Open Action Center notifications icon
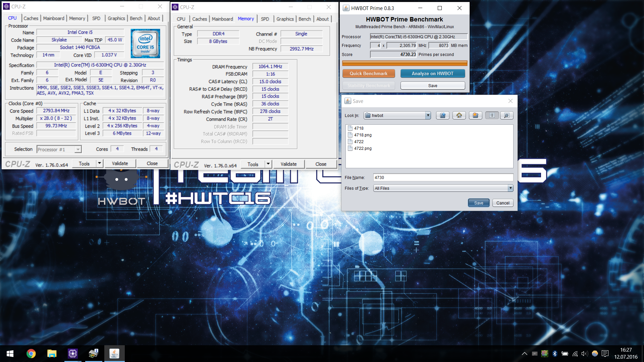Screen dimensions: 644x362 (x=605, y=354)
